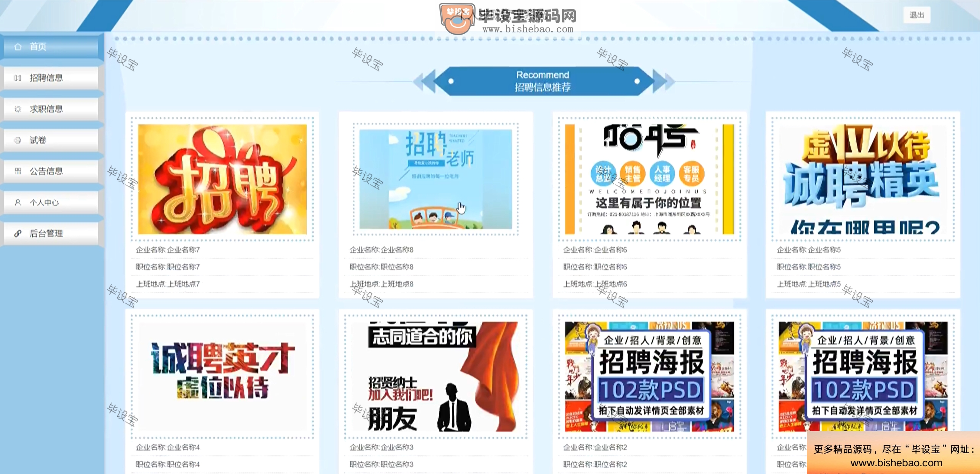
Task: Click the 退出 logout button
Action: pyautogui.click(x=917, y=15)
